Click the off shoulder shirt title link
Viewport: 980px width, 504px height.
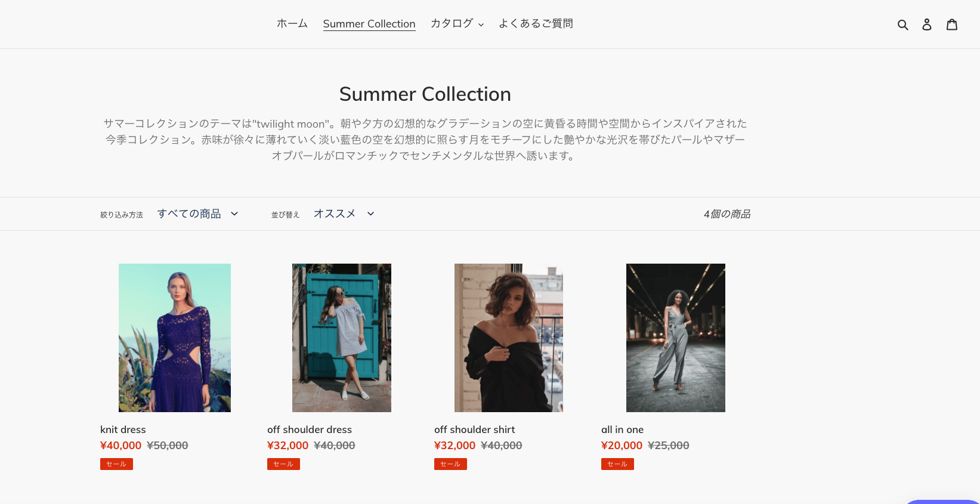[x=475, y=429]
